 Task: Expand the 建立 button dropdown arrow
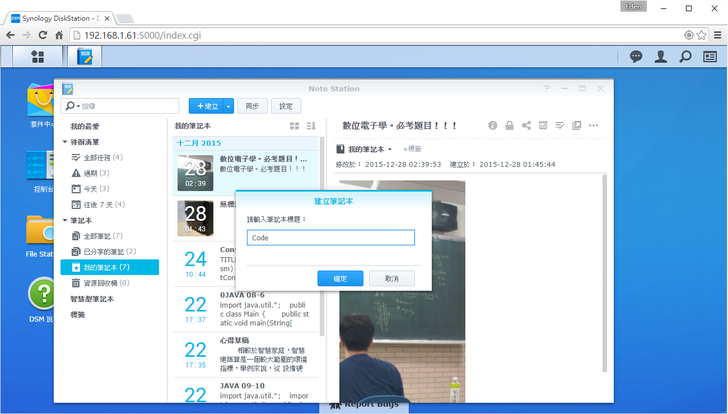[x=229, y=106]
